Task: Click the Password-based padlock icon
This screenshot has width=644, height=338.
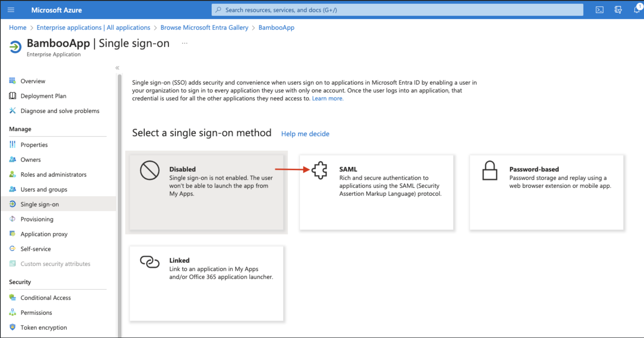Action: click(490, 170)
